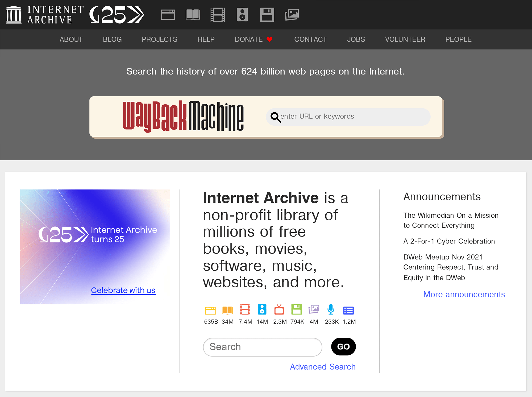This screenshot has width=532, height=397.
Task: Open the microphone concerts icon (233K)
Action: (331, 309)
